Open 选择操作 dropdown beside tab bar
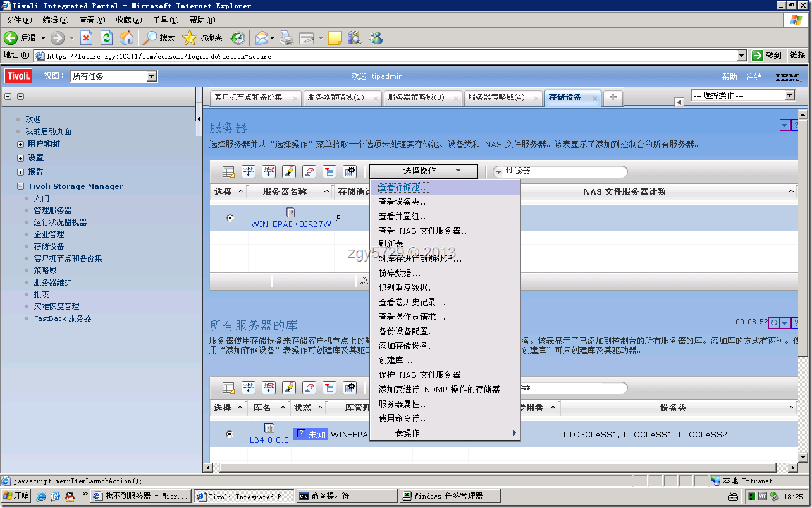 (x=743, y=95)
